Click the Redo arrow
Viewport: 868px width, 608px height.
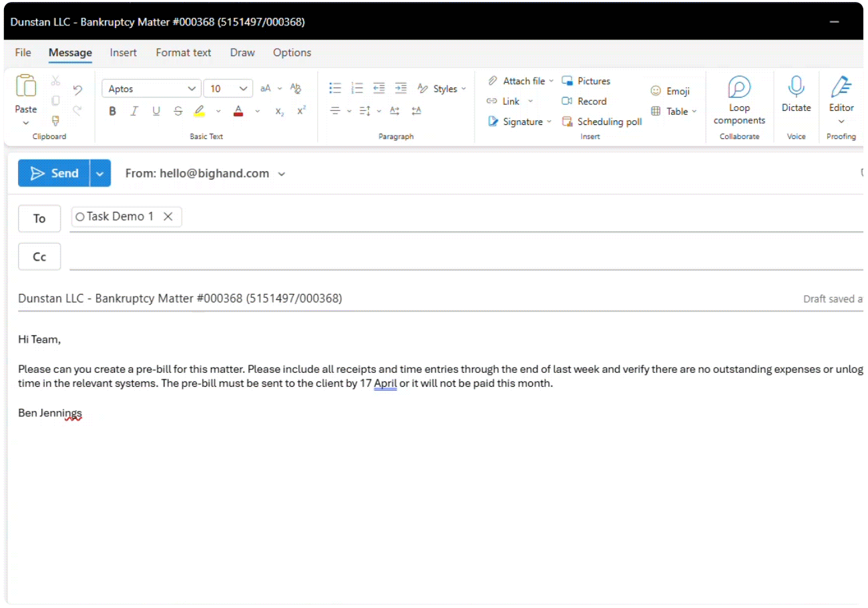click(77, 111)
